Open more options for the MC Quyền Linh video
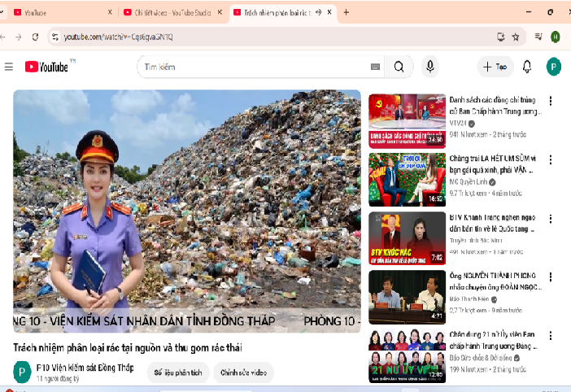The image size is (571, 392). 551,160
